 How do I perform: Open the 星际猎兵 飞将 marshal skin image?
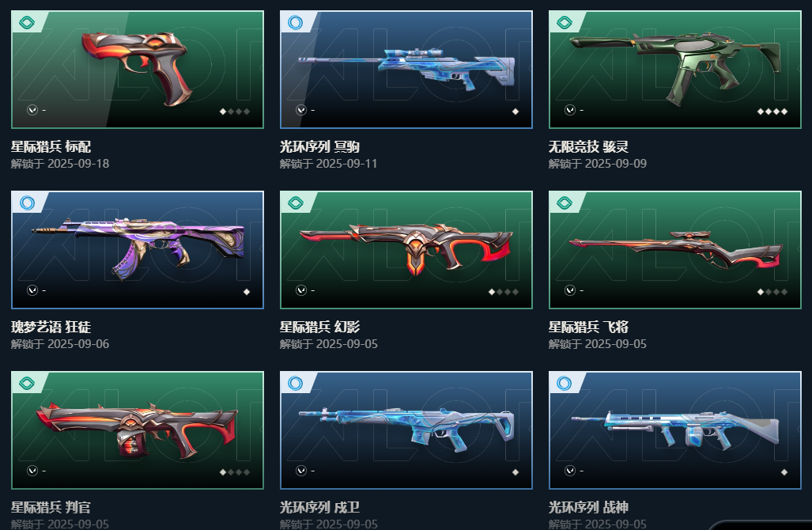(674, 250)
